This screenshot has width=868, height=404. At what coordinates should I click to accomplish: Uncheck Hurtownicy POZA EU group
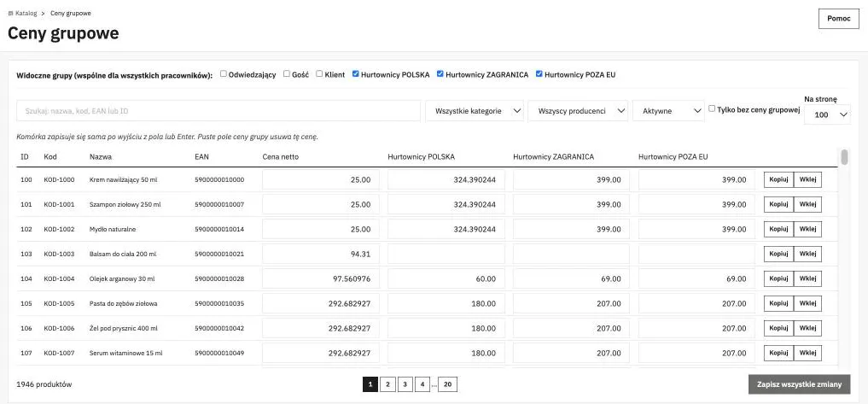[x=539, y=73]
